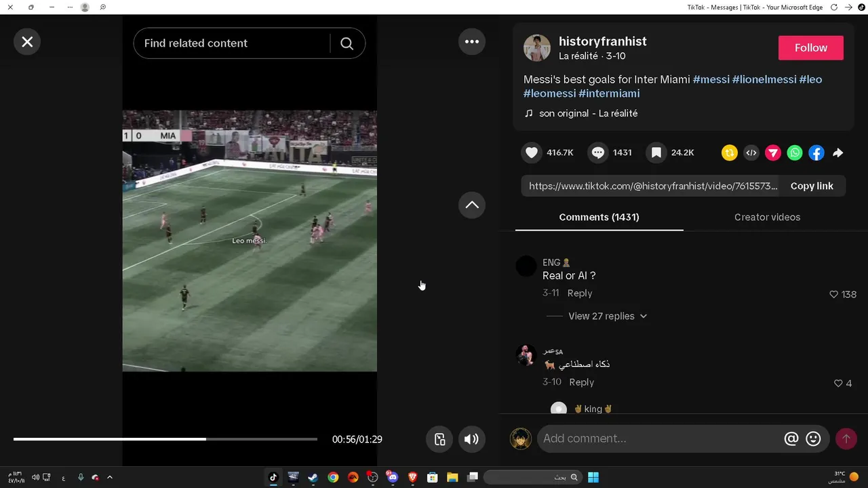The height and width of the screenshot is (488, 868).
Task: Open historyfranhist profile avatar
Action: point(537,48)
